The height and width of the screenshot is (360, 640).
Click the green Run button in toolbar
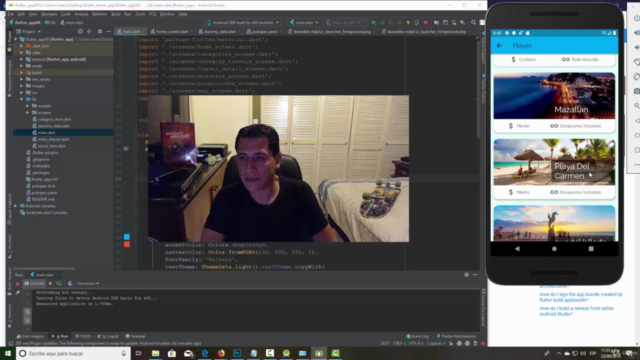(x=374, y=22)
